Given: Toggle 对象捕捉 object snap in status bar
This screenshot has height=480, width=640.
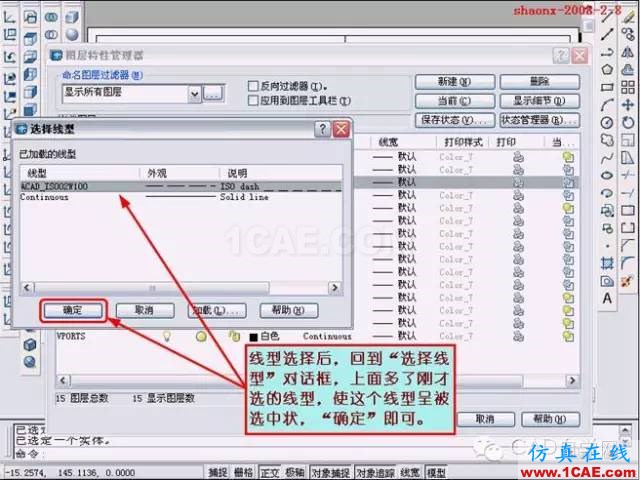Looking at the screenshot, I should [x=331, y=472].
